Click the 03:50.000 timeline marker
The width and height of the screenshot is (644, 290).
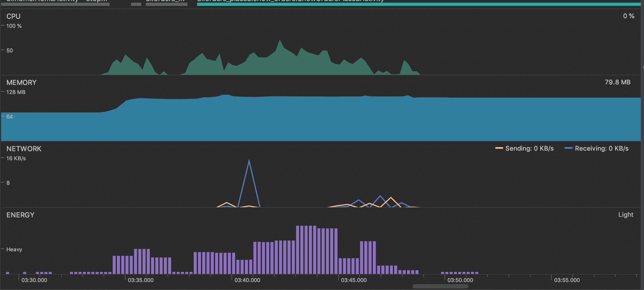click(460, 280)
